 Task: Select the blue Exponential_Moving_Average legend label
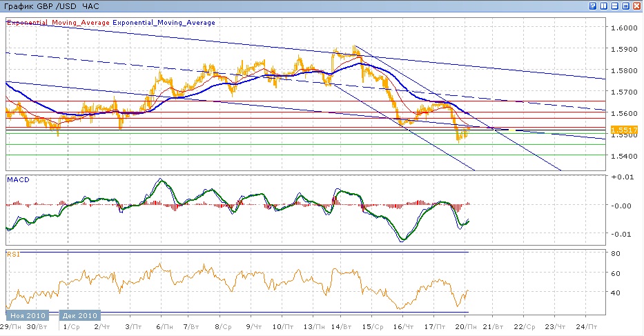[164, 23]
